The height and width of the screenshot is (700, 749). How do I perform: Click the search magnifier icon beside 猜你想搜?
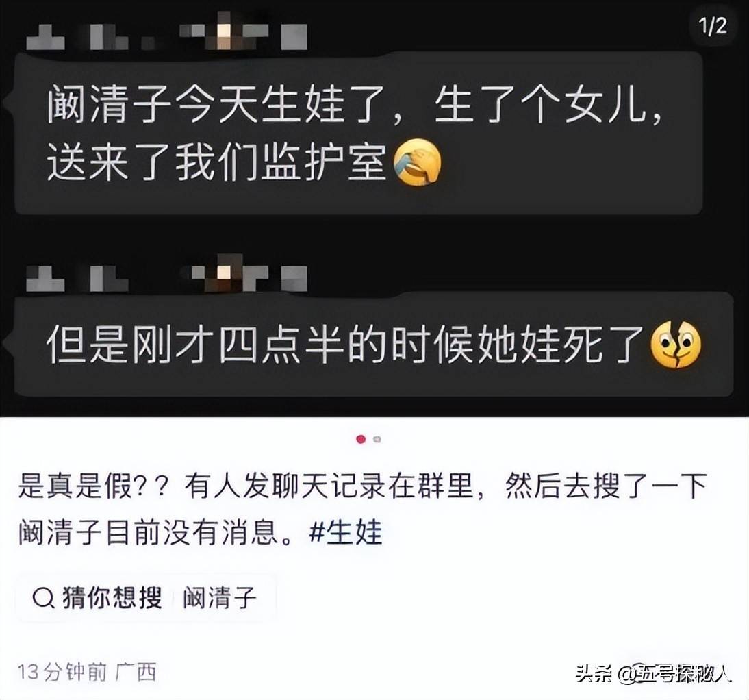pos(43,598)
